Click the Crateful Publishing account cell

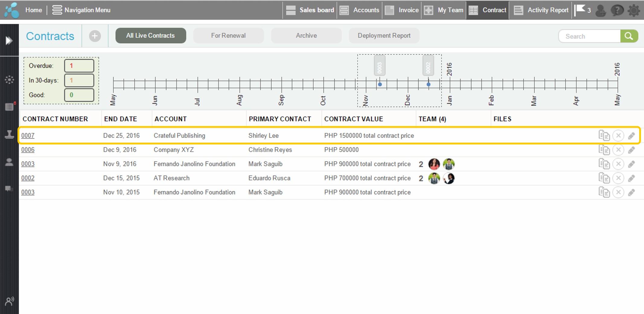(x=179, y=135)
